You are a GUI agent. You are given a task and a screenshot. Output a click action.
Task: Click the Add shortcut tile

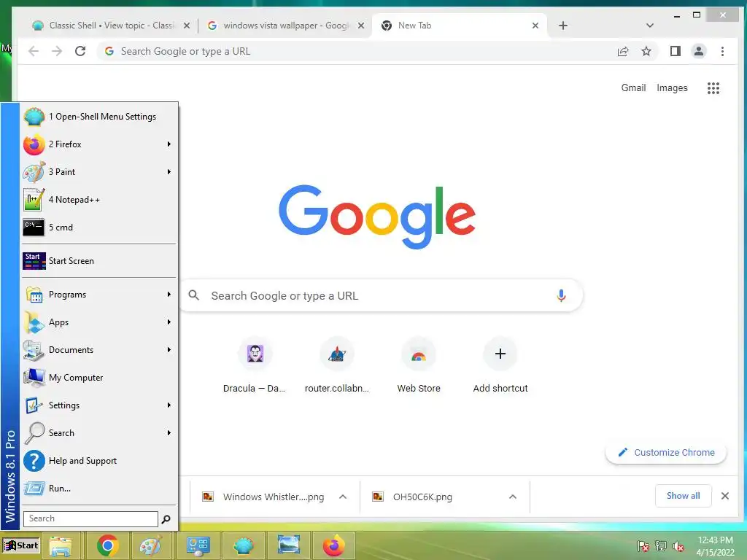tap(500, 366)
